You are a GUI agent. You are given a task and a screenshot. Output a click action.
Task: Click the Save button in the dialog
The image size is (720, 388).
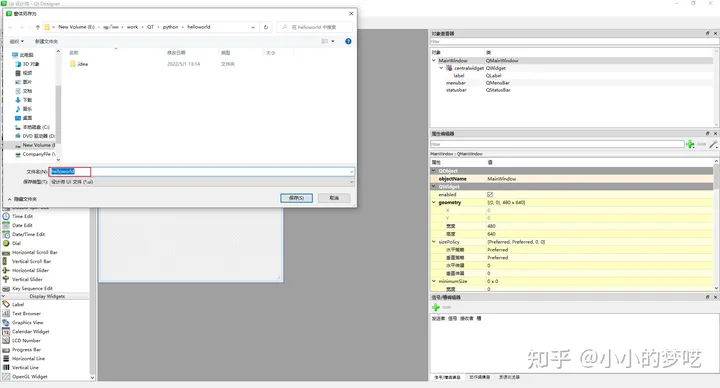[296, 198]
